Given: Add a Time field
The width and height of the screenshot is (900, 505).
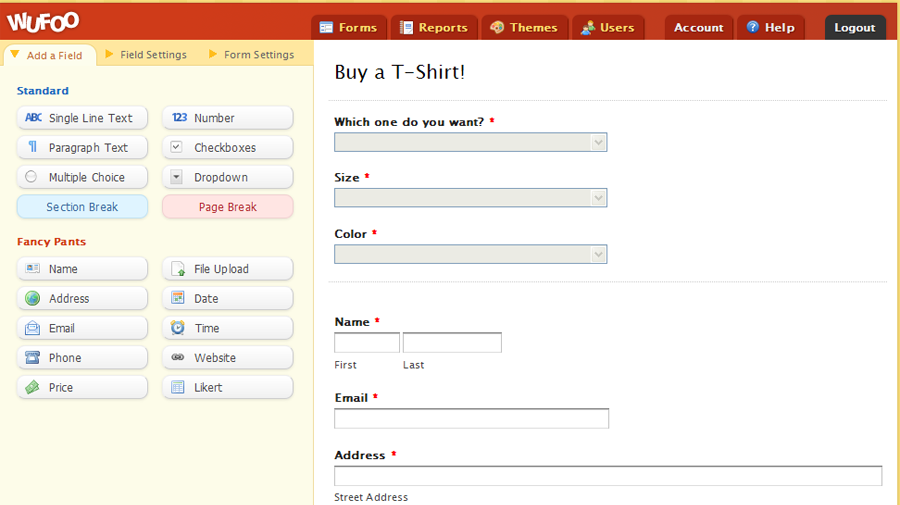Looking at the screenshot, I should (x=228, y=328).
